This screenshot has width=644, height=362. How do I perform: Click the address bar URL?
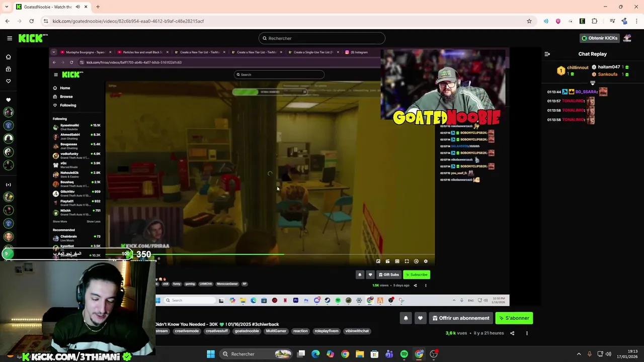(128, 21)
